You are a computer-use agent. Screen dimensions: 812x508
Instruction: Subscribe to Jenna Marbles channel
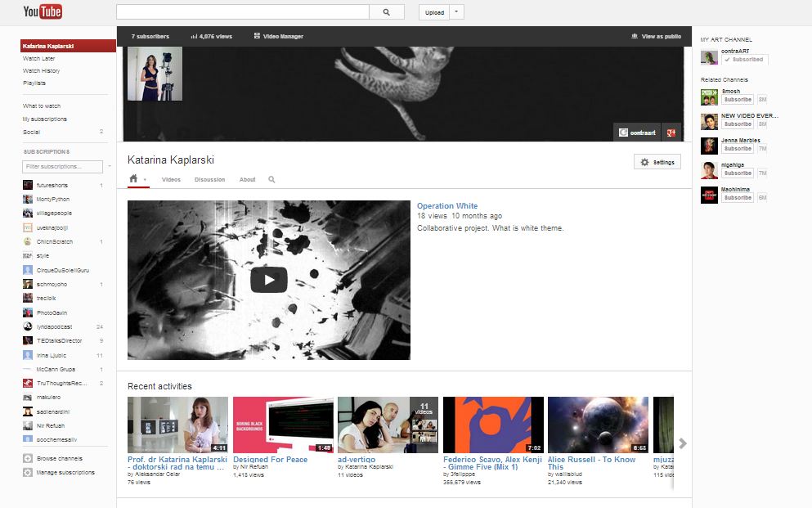(738, 149)
